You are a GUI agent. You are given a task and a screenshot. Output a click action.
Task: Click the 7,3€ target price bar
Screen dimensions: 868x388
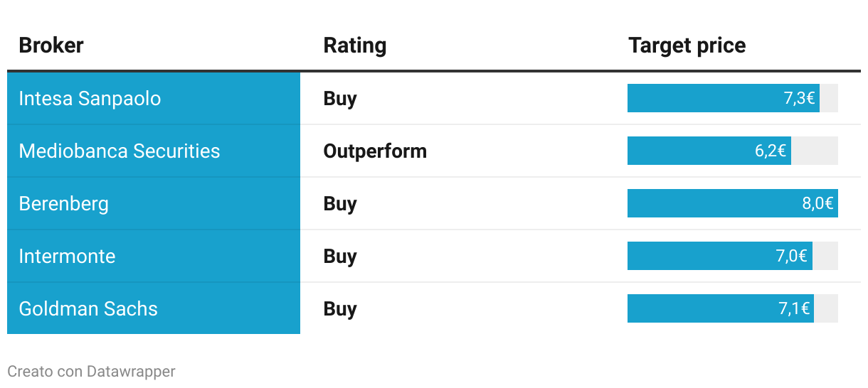pyautogui.click(x=723, y=98)
